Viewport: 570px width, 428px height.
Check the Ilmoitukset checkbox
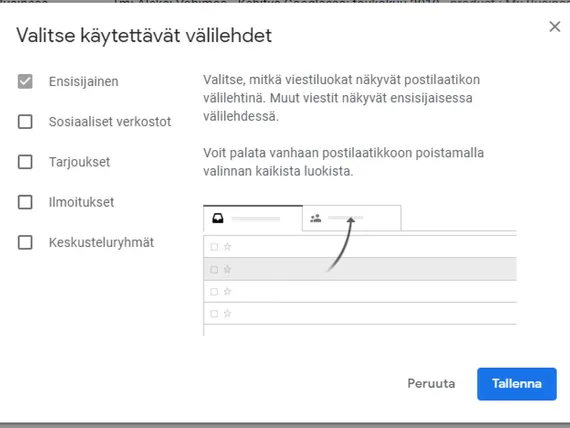(25, 202)
